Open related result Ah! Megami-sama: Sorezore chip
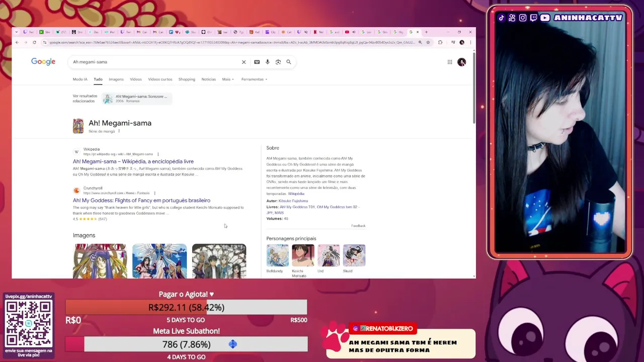This screenshot has height=362, width=644. [137, 99]
